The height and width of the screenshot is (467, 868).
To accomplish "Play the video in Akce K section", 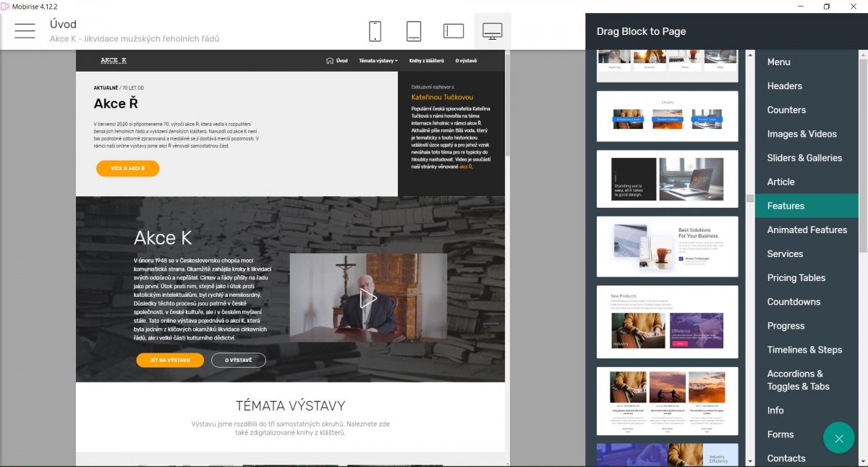I will tap(368, 298).
